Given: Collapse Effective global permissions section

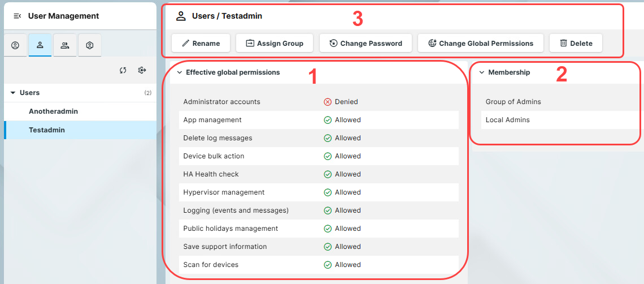Looking at the screenshot, I should point(179,72).
